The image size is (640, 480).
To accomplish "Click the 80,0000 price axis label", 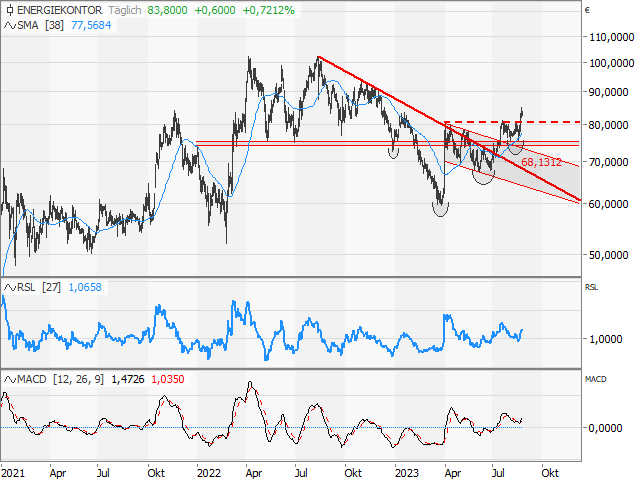I will click(611, 125).
